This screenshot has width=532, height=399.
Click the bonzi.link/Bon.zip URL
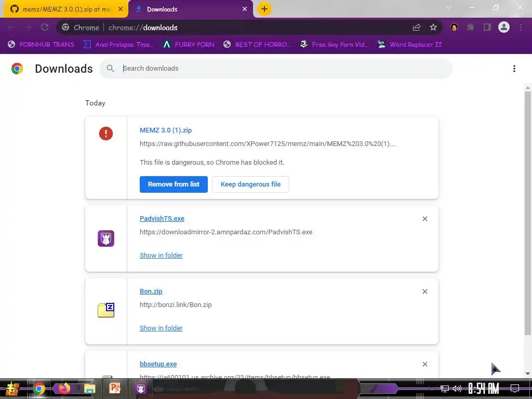click(x=176, y=305)
